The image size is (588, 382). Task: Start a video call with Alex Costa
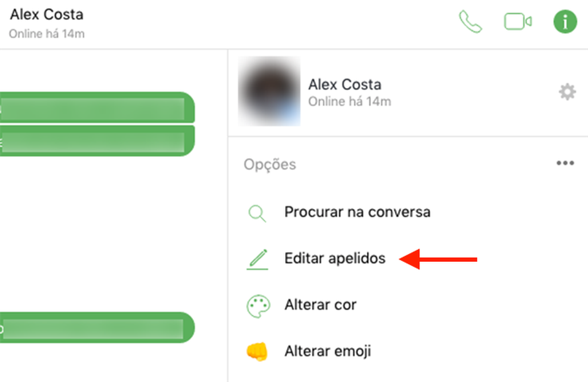517,22
